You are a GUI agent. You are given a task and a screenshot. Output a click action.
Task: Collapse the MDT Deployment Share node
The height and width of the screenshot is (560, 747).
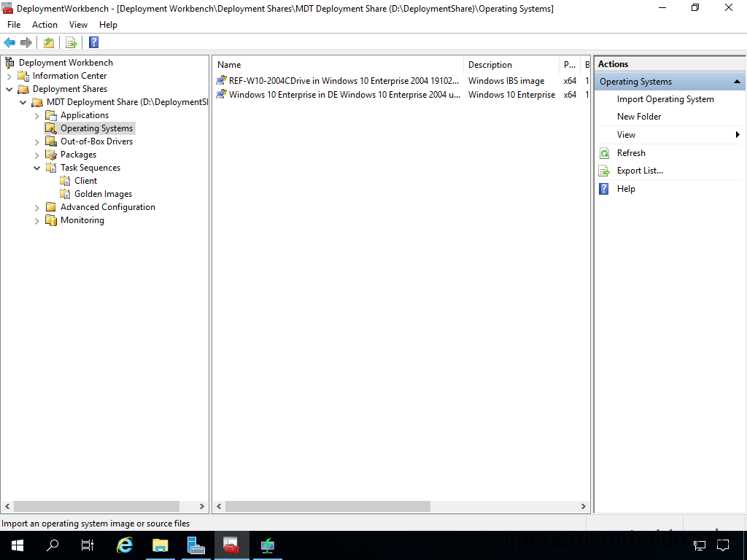23,102
